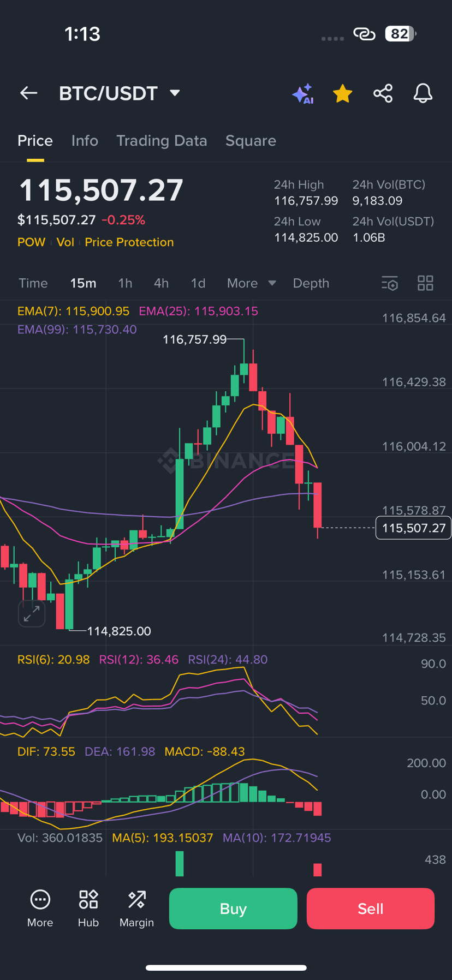
Task: Tap the RSI(6) value label
Action: point(53,660)
